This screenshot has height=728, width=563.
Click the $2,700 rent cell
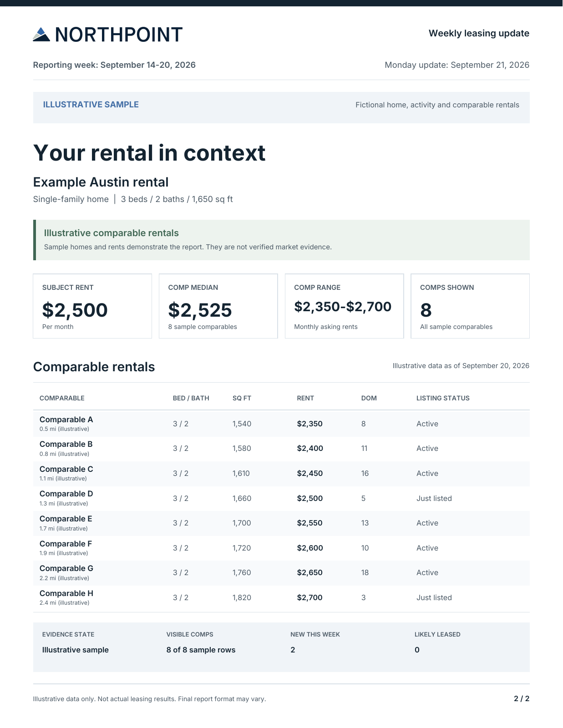click(310, 597)
